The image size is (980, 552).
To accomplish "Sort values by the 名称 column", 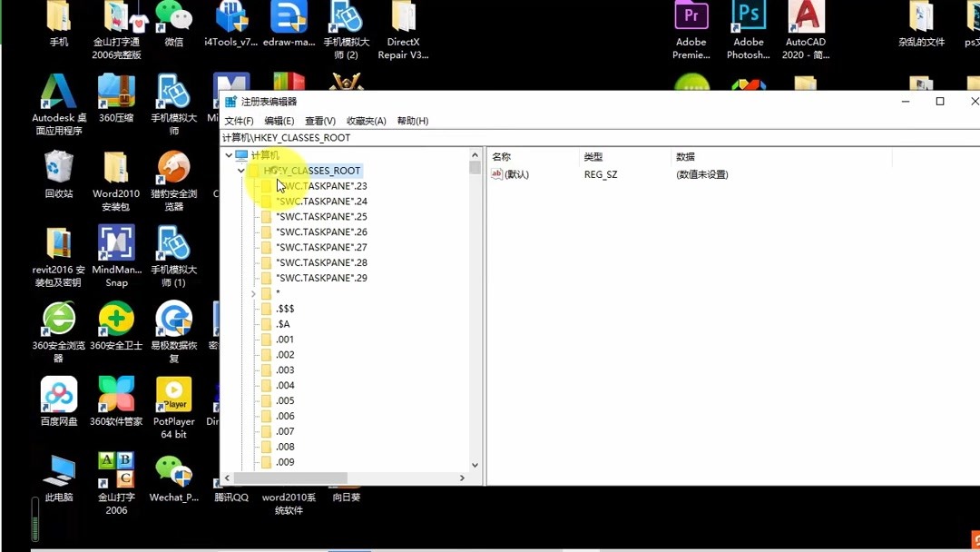I will pos(501,155).
